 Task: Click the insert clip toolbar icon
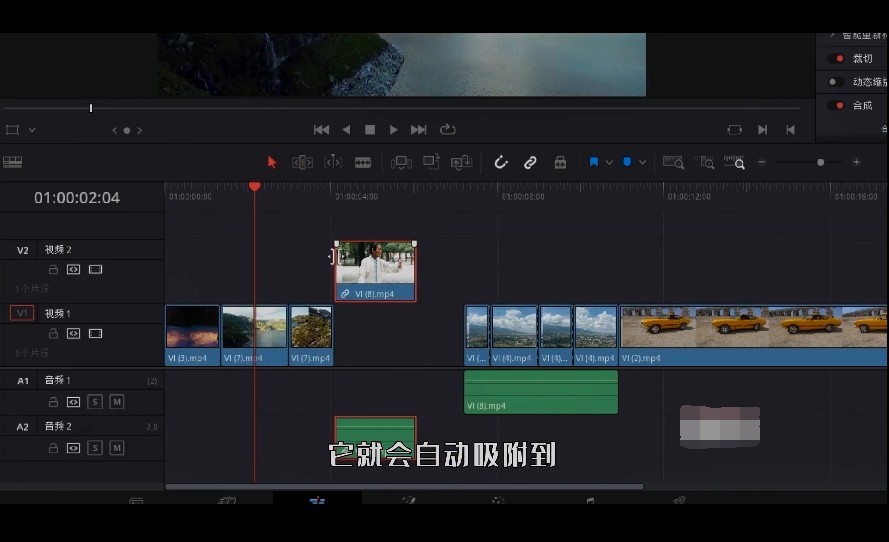(401, 163)
